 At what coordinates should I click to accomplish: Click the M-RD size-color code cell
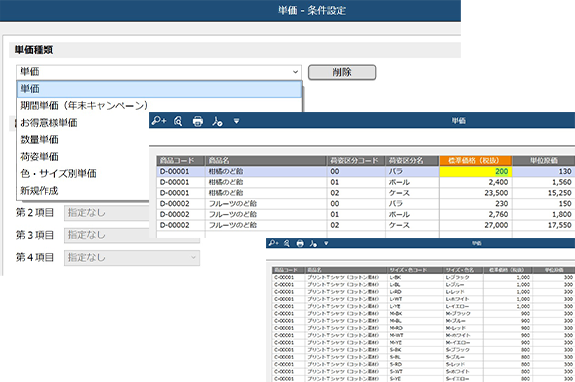point(415,328)
